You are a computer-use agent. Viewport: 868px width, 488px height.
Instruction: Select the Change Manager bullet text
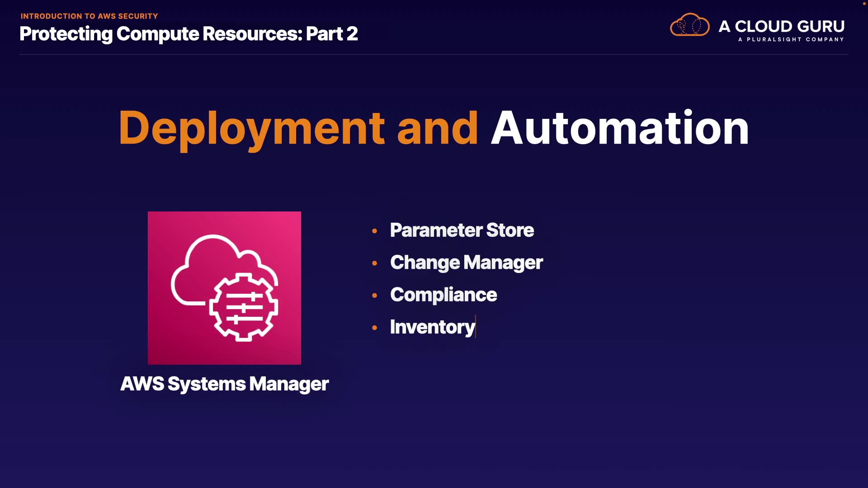(466, 263)
